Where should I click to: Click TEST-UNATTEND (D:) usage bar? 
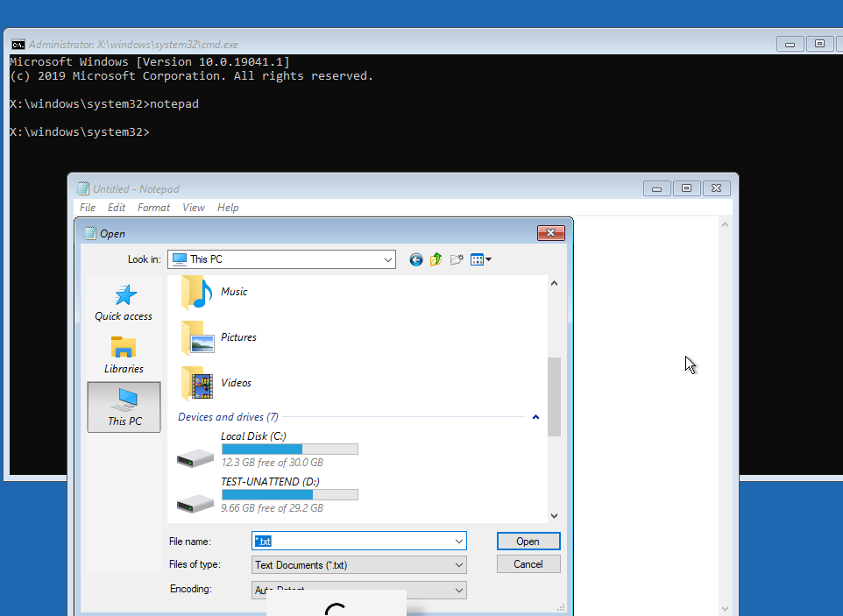pyautogui.click(x=290, y=494)
